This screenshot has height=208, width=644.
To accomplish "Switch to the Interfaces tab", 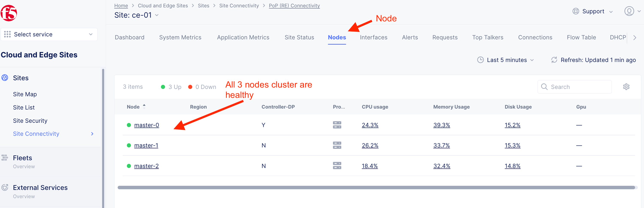I will point(373,38).
